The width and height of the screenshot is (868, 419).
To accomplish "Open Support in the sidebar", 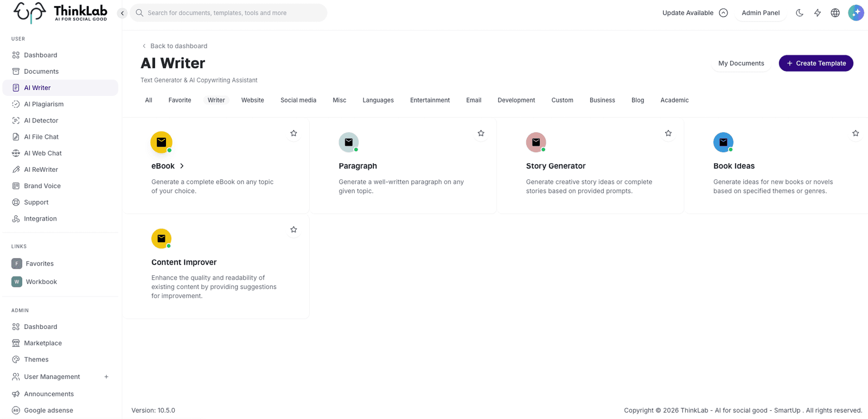I will click(x=60, y=202).
